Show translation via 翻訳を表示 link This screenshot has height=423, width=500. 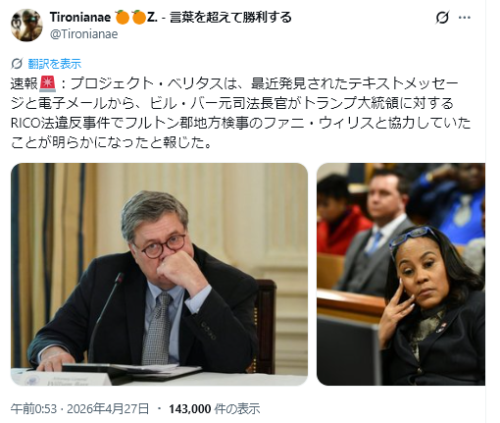coord(54,64)
